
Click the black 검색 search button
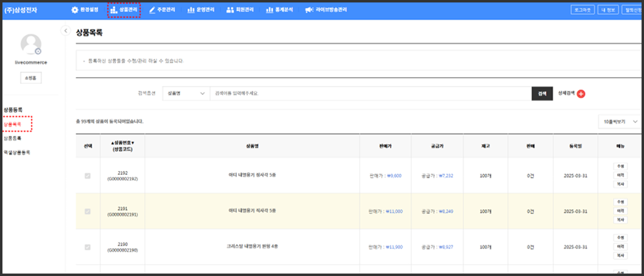542,93
